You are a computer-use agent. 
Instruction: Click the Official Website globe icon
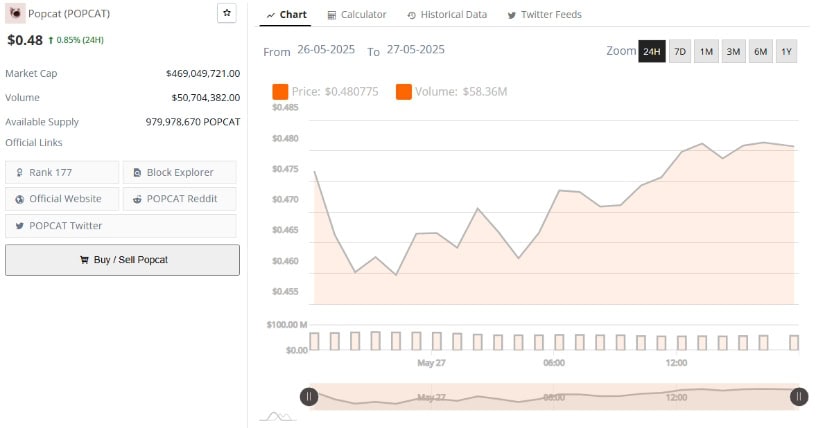tap(19, 200)
